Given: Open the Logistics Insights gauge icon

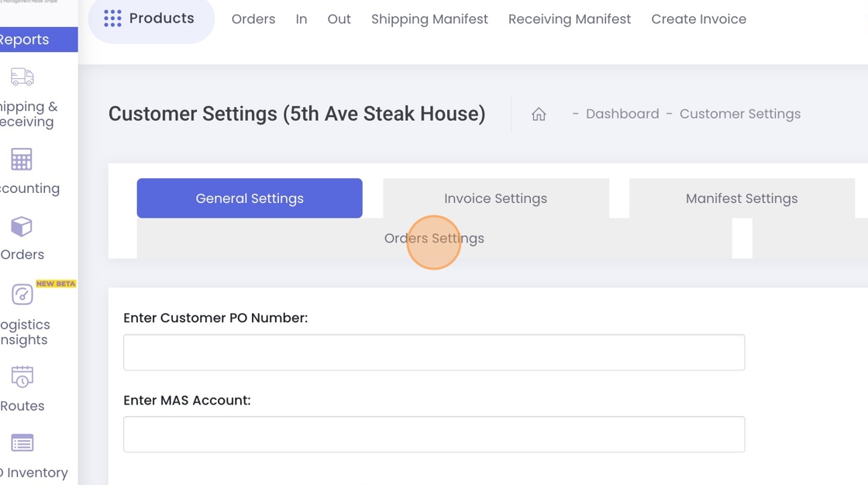Looking at the screenshot, I should [x=22, y=294].
